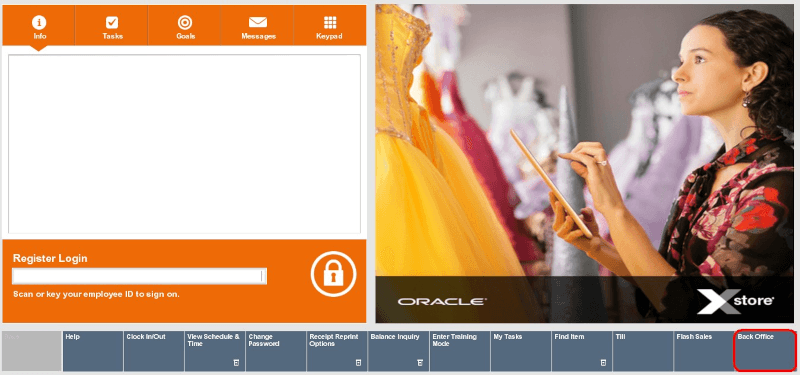
Task: Select Change Password
Action: [276, 351]
